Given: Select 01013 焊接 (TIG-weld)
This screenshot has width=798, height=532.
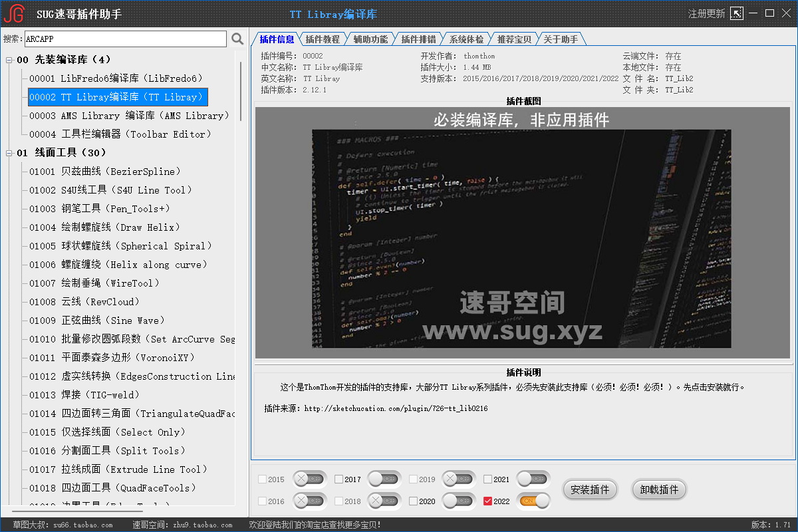Looking at the screenshot, I should (x=84, y=395).
